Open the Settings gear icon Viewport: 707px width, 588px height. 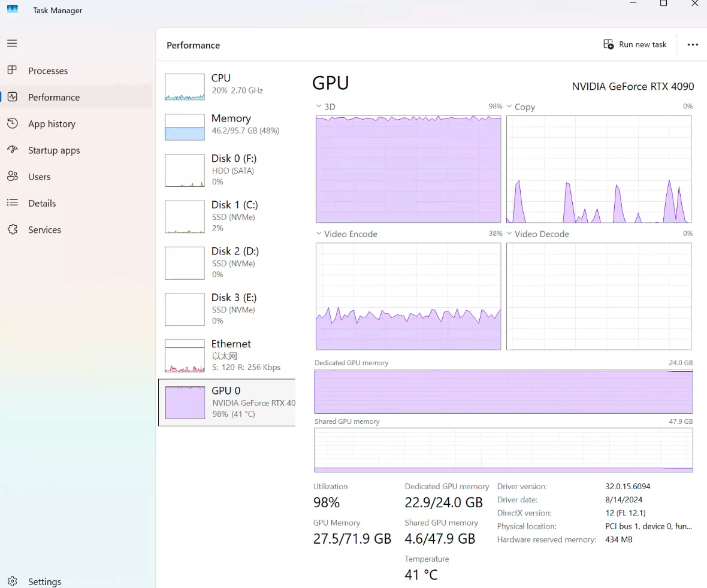(x=13, y=581)
